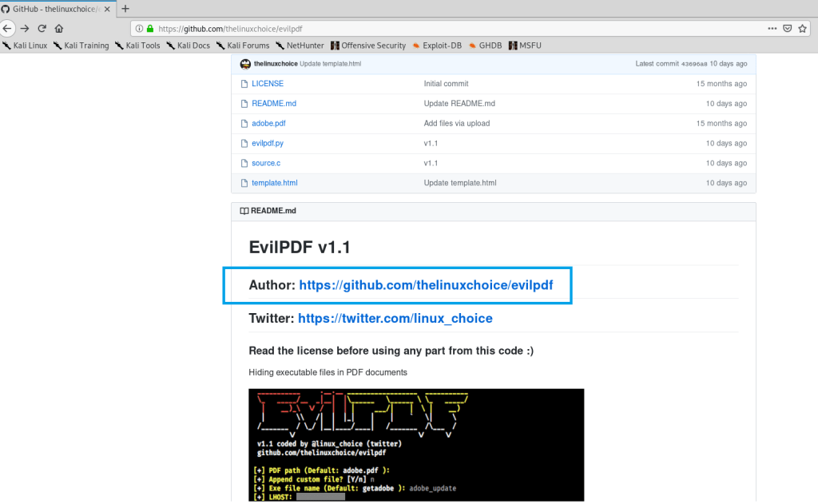Viewport: 818px width, 504px height.
Task: Click '15 months ago' timestamp for LICENSE
Action: [721, 84]
